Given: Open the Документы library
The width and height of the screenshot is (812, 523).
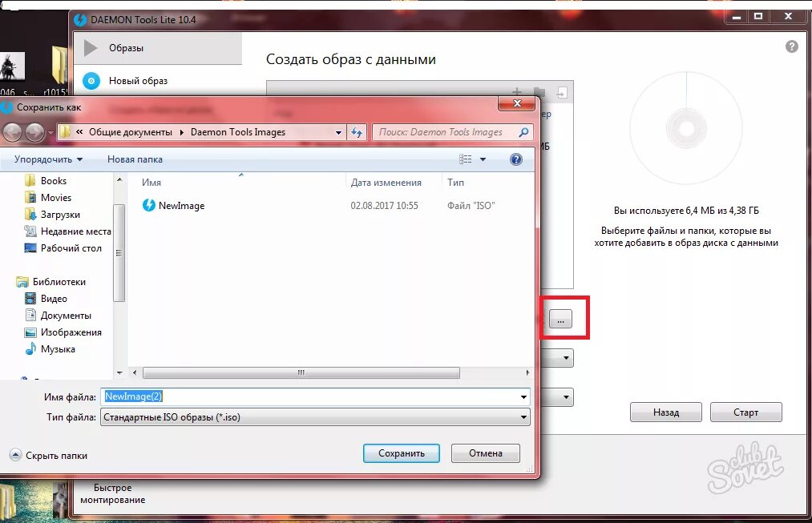Looking at the screenshot, I should coord(58,316).
